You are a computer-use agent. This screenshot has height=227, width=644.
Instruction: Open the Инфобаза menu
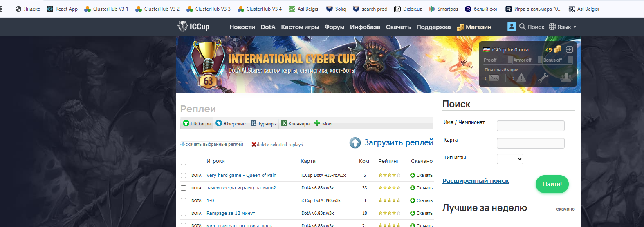(x=365, y=27)
